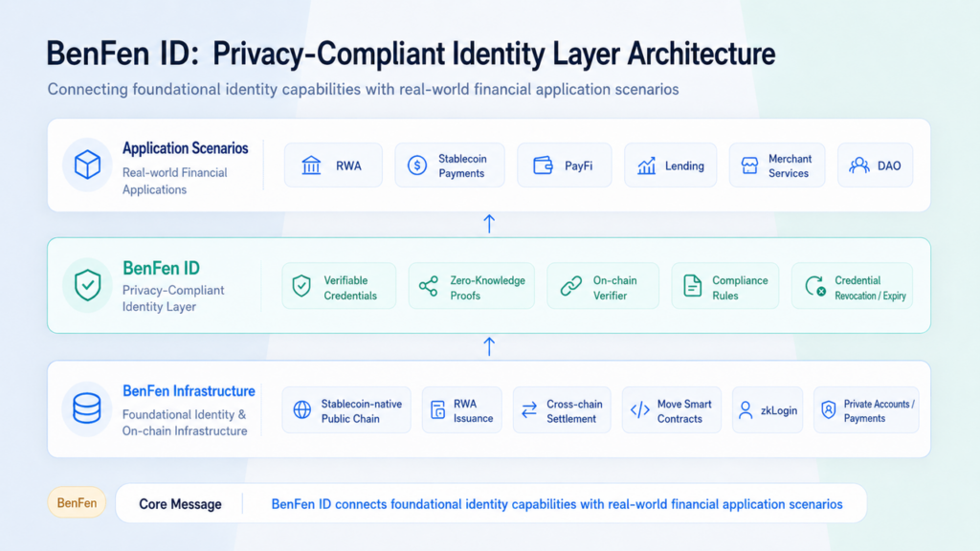This screenshot has width=980, height=551.
Task: Click the Cross-chain Settlement label
Action: [574, 411]
